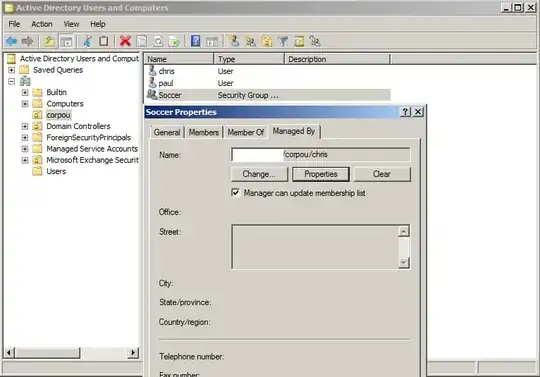The width and height of the screenshot is (540, 377).
Task: Open the File menu
Action: 14,24
